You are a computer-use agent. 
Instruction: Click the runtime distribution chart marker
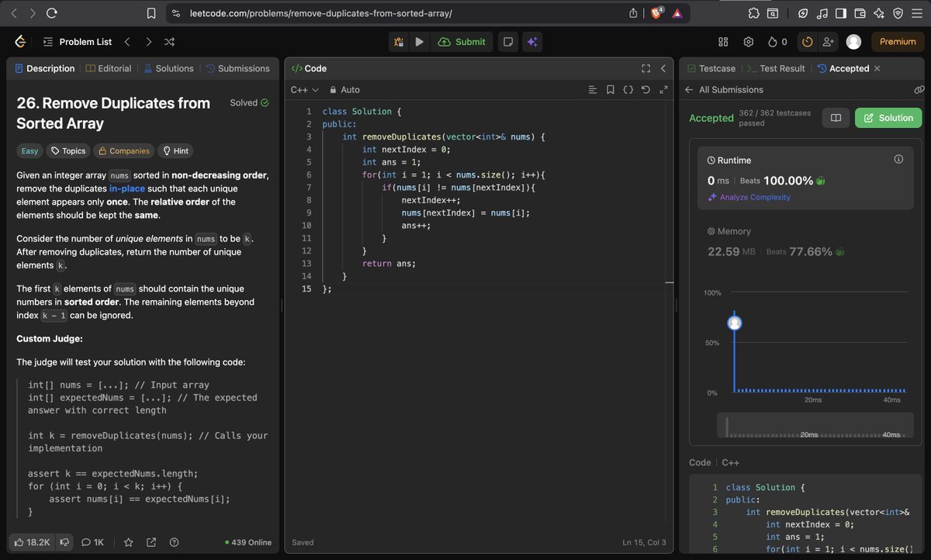coord(734,323)
